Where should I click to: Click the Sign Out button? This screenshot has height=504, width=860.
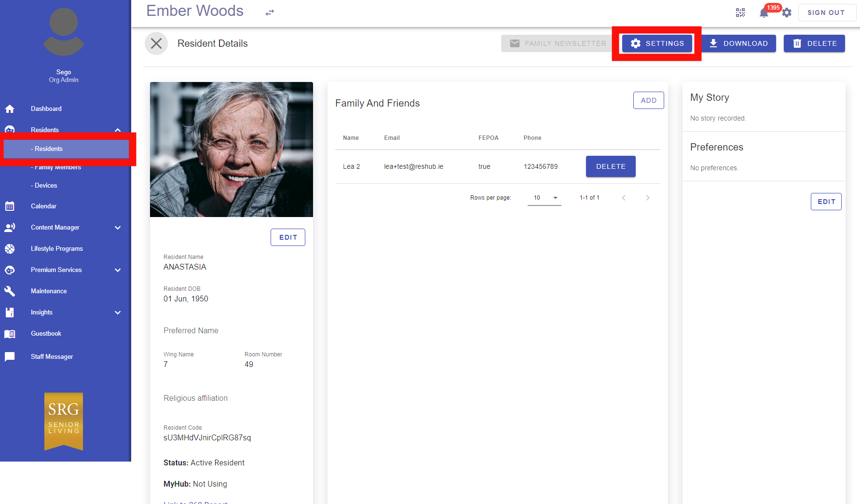click(826, 13)
